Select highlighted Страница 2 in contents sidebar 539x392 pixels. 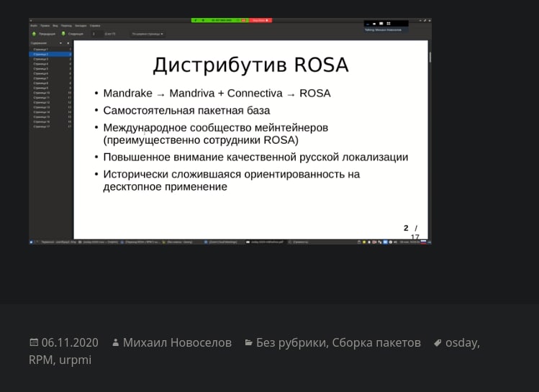point(50,54)
